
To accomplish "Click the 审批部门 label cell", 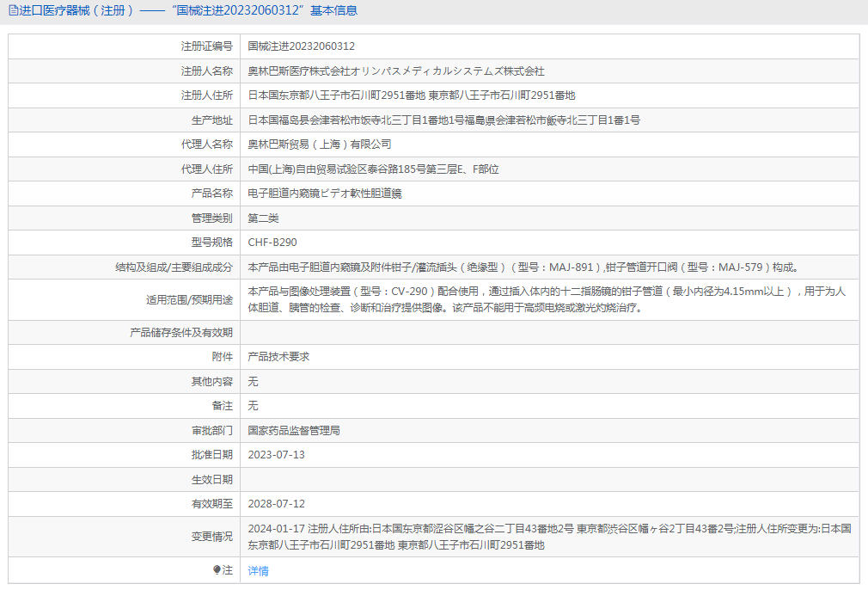I will tap(124, 430).
